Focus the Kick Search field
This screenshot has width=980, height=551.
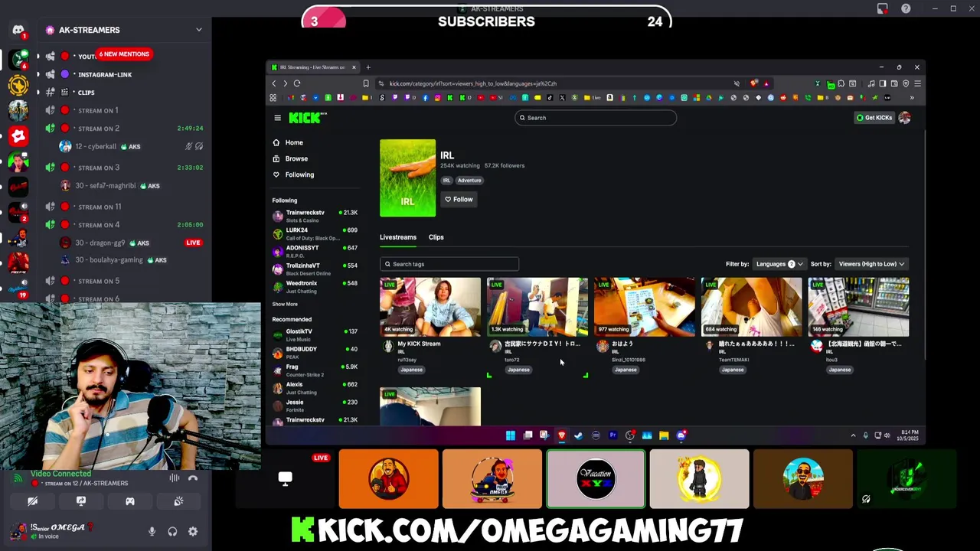(596, 118)
